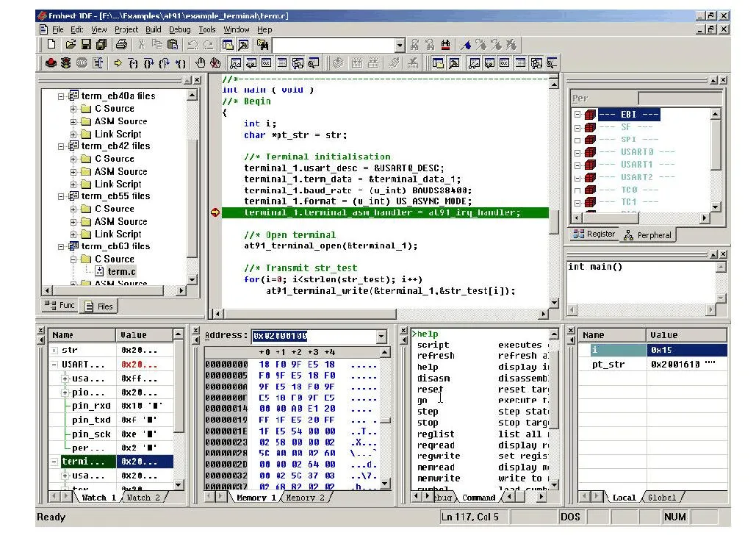Switch to the Register tab
The width and height of the screenshot is (756, 538).
[x=595, y=234]
